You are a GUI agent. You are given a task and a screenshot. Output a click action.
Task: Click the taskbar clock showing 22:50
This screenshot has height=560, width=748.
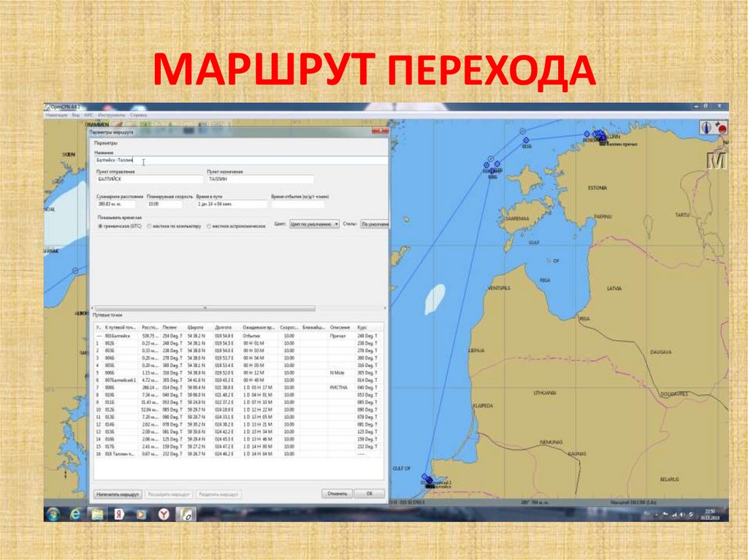(710, 514)
